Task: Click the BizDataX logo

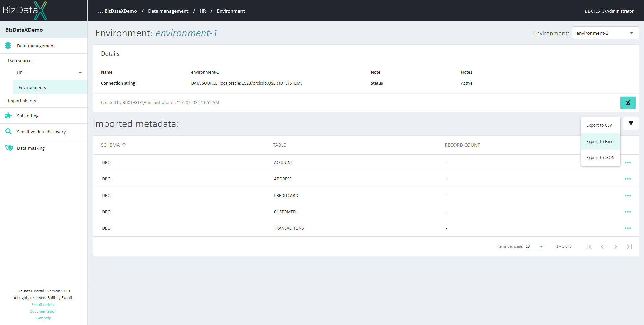Action: coord(25,10)
